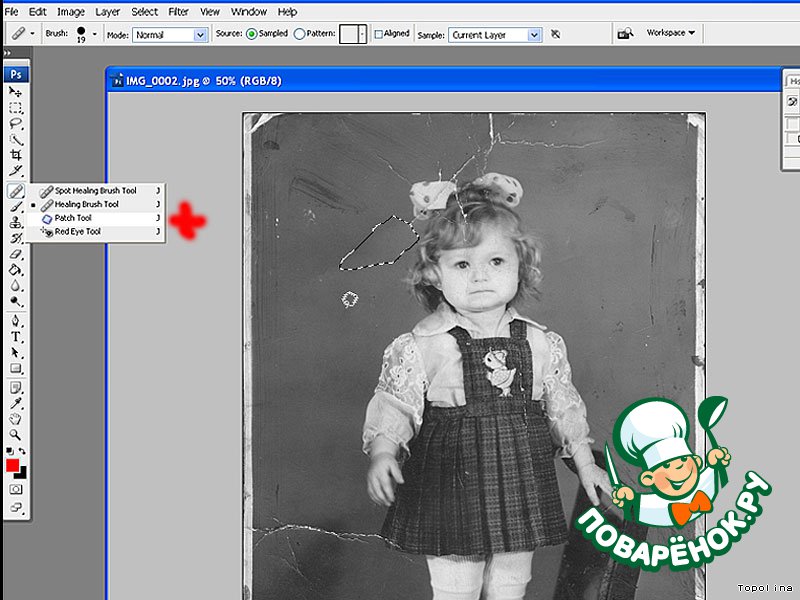Click the red foreground color swatch
This screenshot has height=600, width=800.
click(13, 466)
